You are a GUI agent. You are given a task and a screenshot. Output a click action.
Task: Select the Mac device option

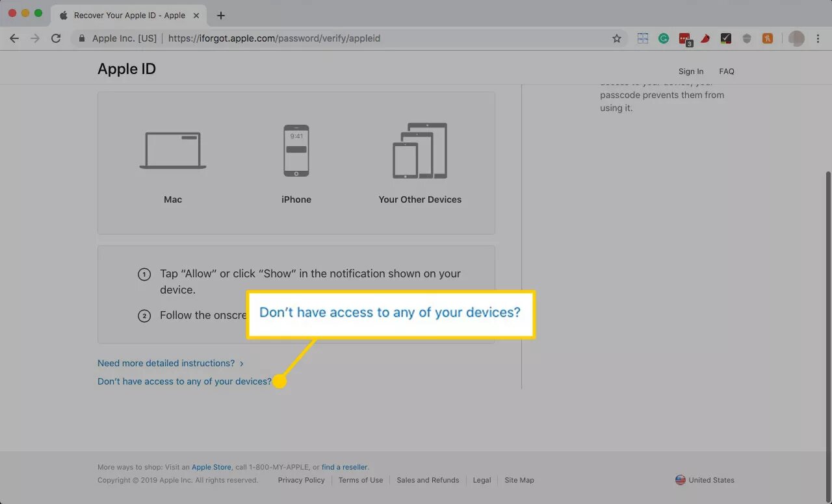pyautogui.click(x=173, y=162)
